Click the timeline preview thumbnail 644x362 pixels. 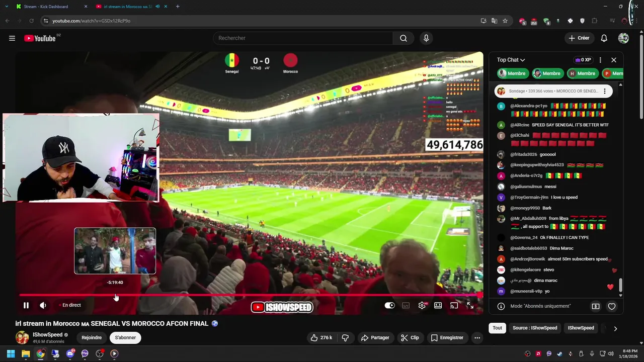tap(115, 251)
